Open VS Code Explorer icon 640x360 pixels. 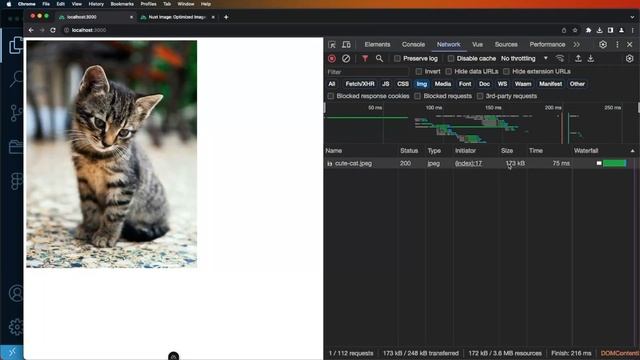coord(16,45)
